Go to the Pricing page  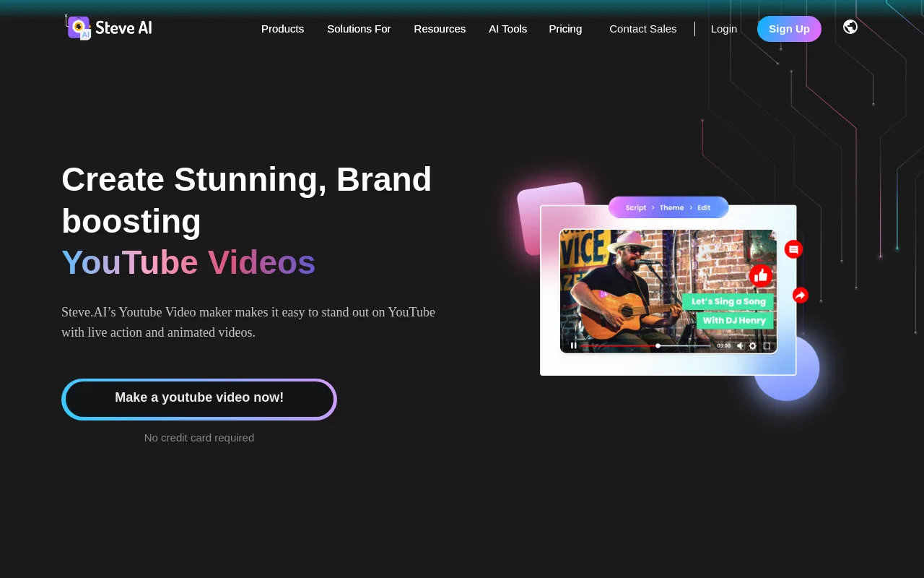click(565, 29)
